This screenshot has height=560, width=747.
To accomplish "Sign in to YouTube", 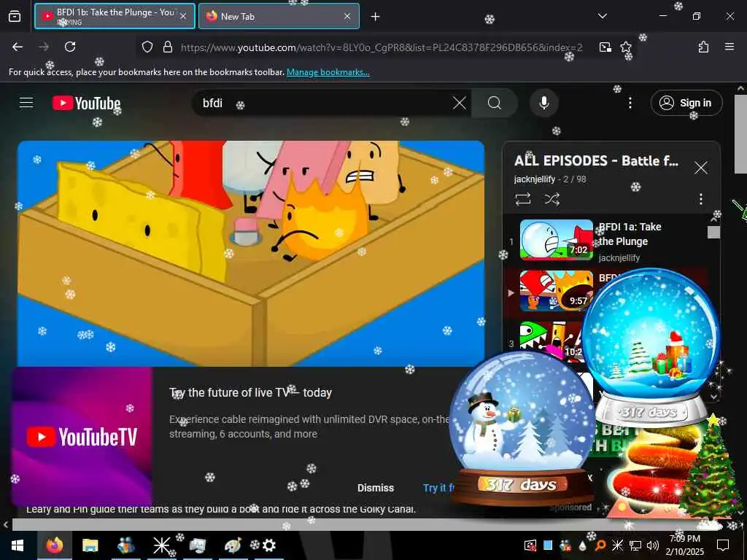I will [686, 103].
